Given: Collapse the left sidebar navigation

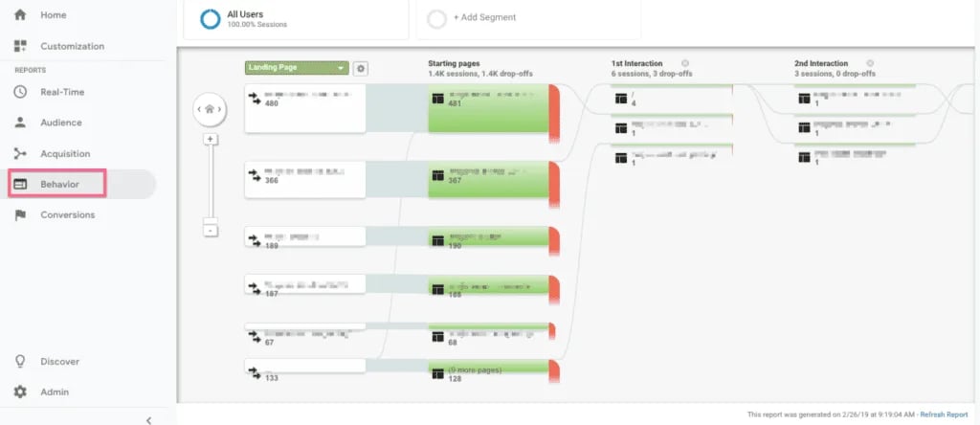Looking at the screenshot, I should point(148,419).
